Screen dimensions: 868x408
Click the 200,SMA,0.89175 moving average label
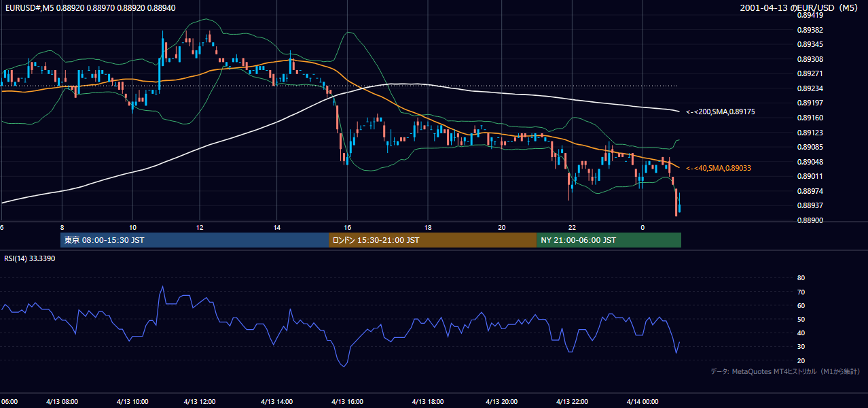721,112
